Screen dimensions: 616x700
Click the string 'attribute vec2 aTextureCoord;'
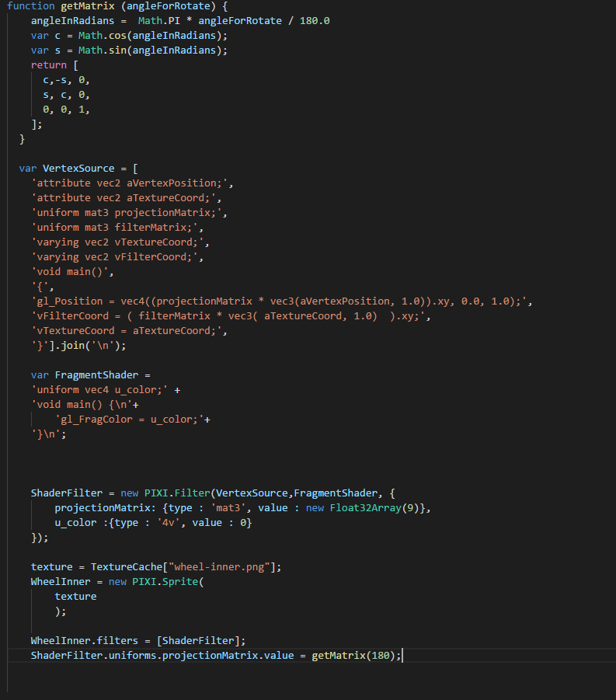124,198
